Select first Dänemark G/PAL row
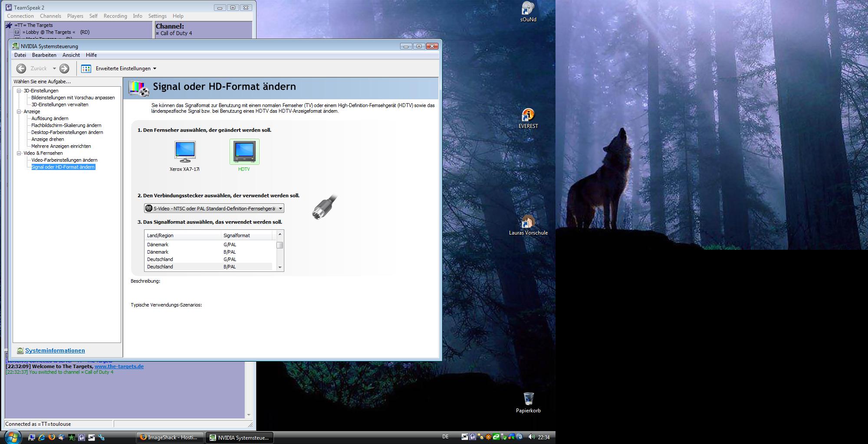 click(208, 245)
